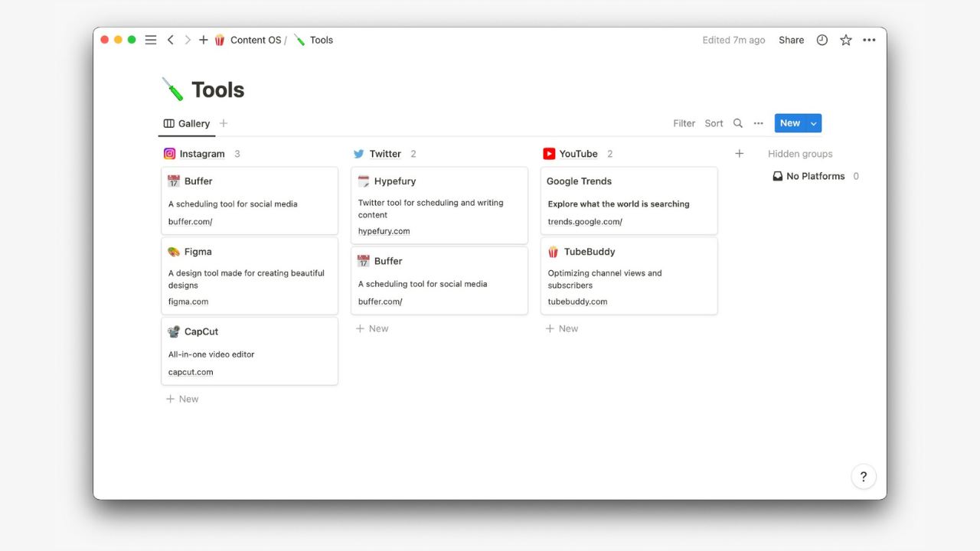
Task: Favorite this page with the star
Action: pyautogui.click(x=846, y=40)
